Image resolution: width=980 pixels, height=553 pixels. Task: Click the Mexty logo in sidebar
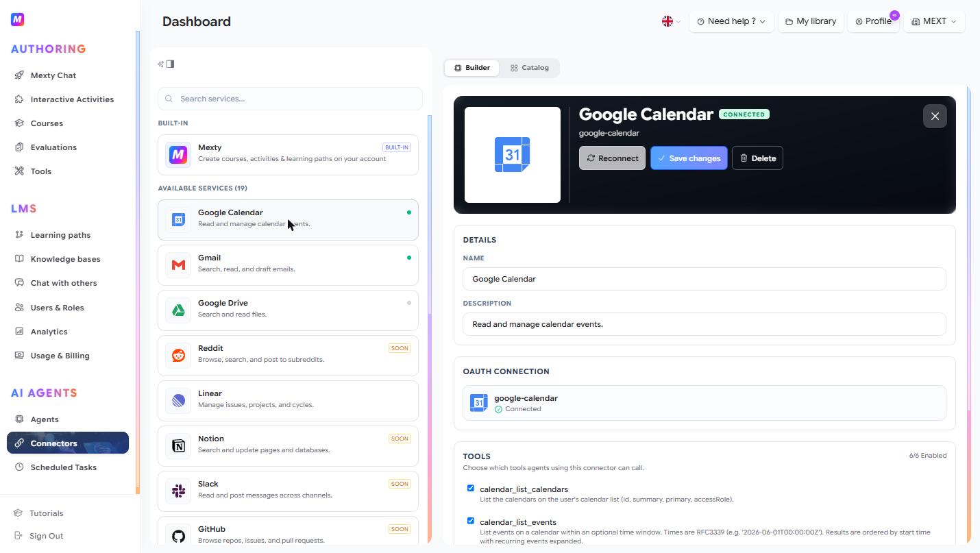[x=18, y=20]
